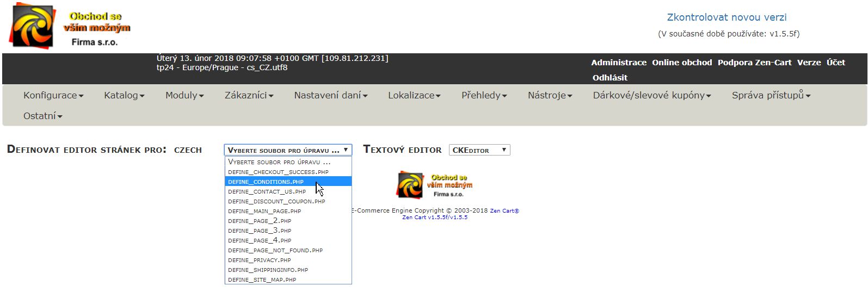The image size is (868, 298).
Task: Expand the Katalog menu
Action: 124,96
